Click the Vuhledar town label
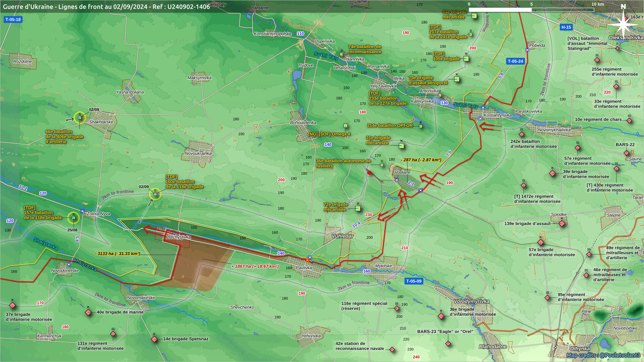This screenshot has width=644, height=362. (342, 236)
